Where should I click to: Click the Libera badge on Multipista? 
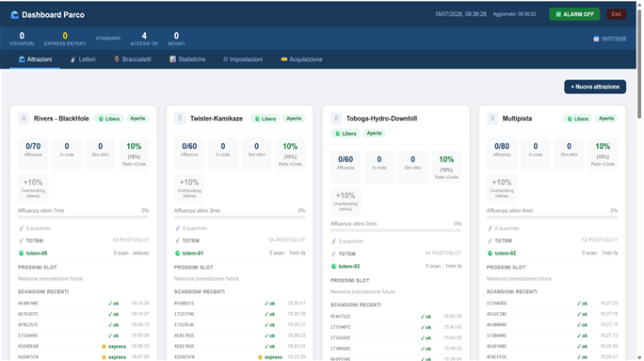577,119
